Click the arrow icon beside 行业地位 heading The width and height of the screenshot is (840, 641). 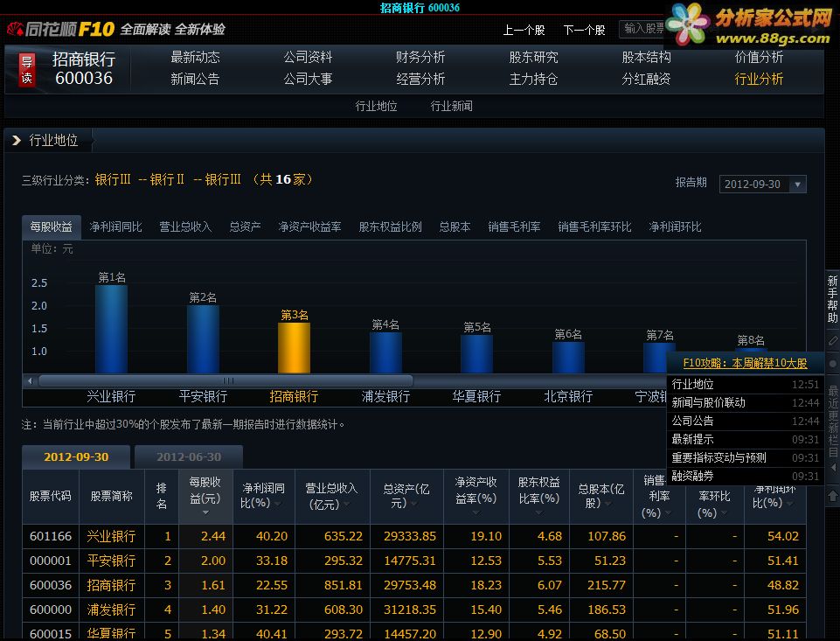point(17,141)
